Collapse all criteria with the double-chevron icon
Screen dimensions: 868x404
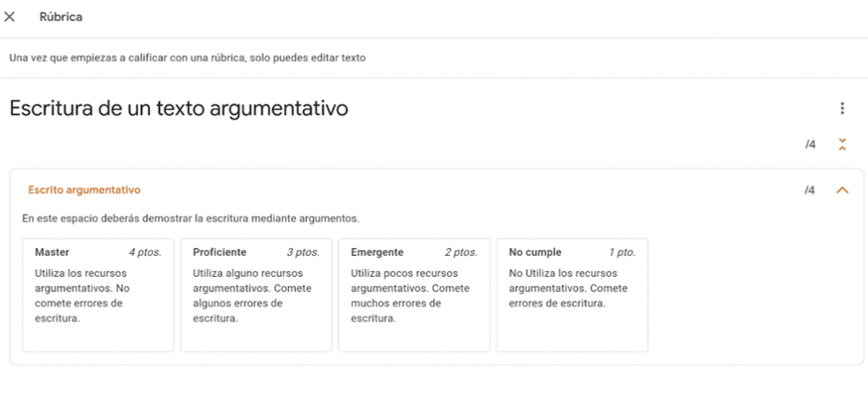point(842,144)
